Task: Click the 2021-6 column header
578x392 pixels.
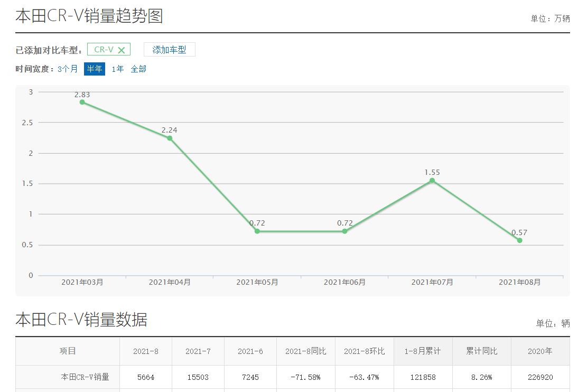Action: point(250,351)
